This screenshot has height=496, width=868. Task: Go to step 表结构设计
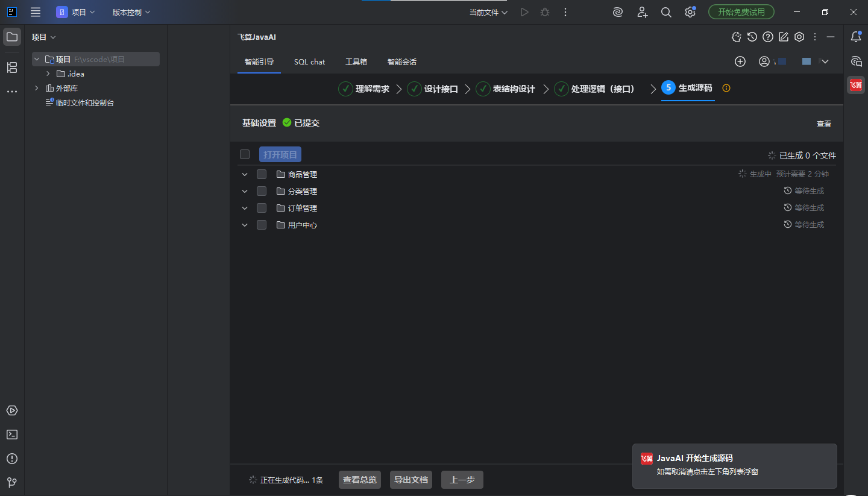tap(505, 89)
